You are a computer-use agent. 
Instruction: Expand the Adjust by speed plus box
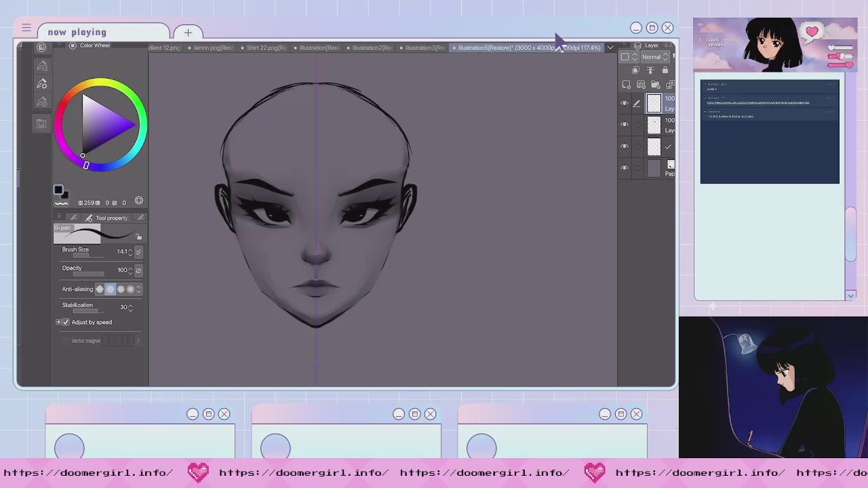pos(58,322)
